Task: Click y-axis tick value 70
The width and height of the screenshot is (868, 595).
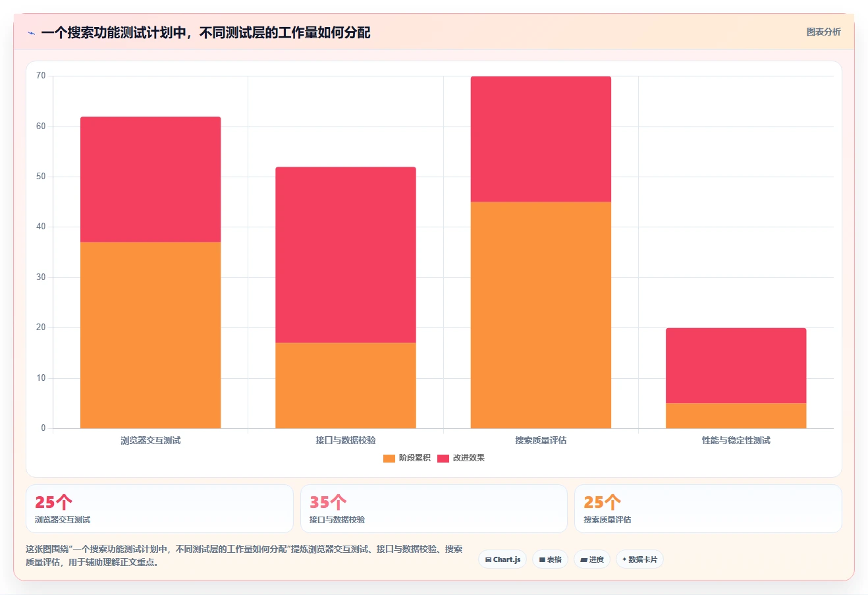Action: click(41, 76)
